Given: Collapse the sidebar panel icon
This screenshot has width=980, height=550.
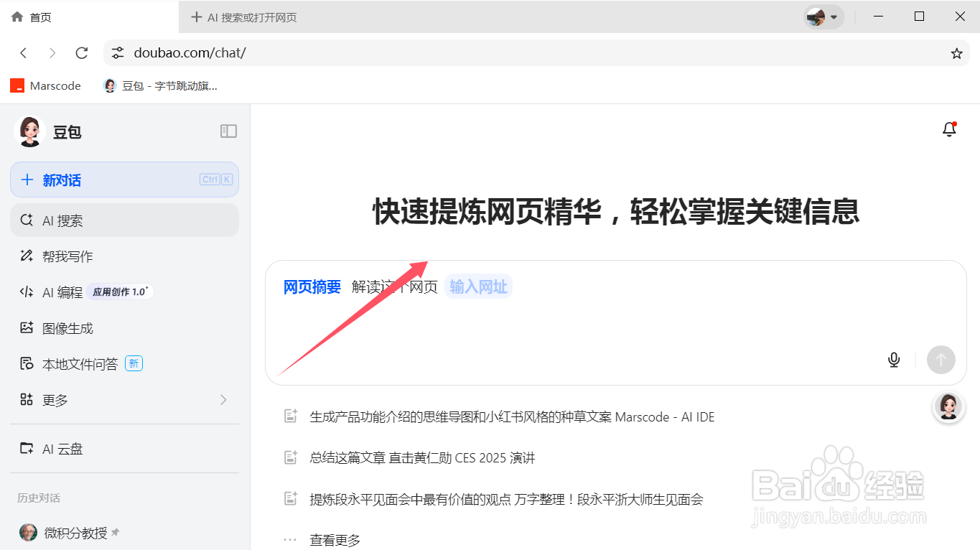Looking at the screenshot, I should [x=228, y=131].
